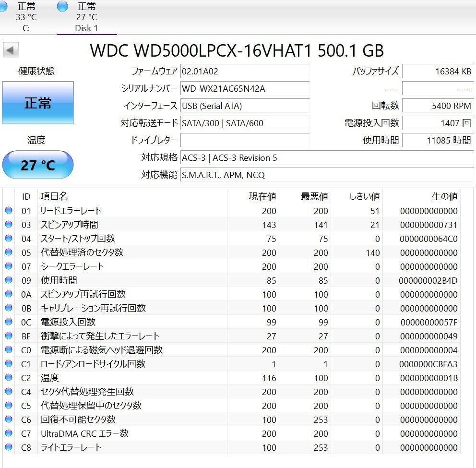Click the power on count value 1407 回

[438, 123]
